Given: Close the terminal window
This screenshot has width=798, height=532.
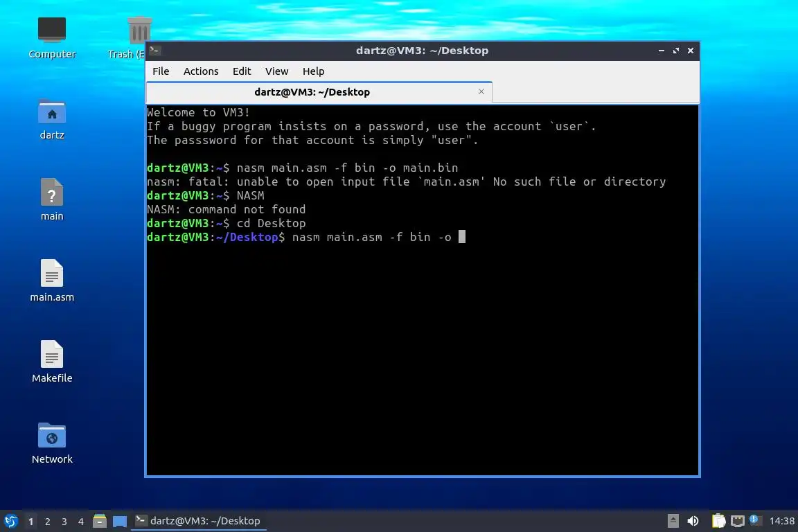Looking at the screenshot, I should tap(691, 51).
